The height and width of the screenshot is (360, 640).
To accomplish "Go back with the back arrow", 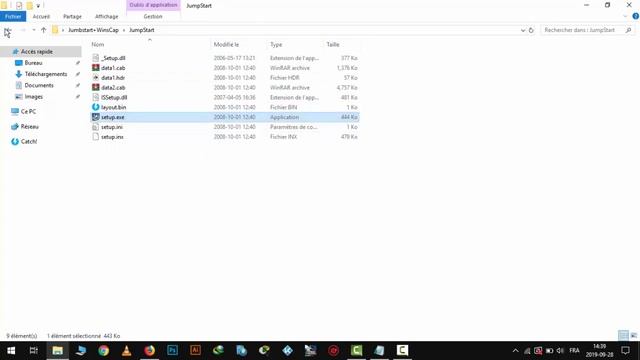I will 7,30.
